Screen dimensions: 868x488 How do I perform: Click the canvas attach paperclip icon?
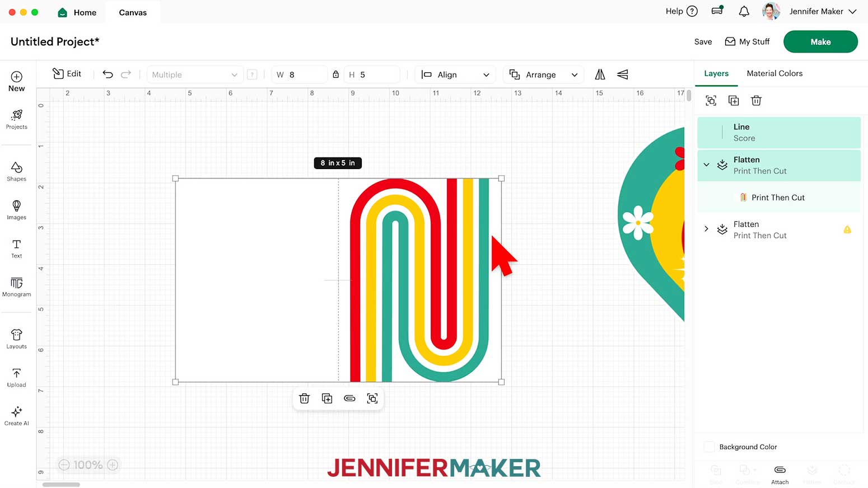click(x=349, y=398)
